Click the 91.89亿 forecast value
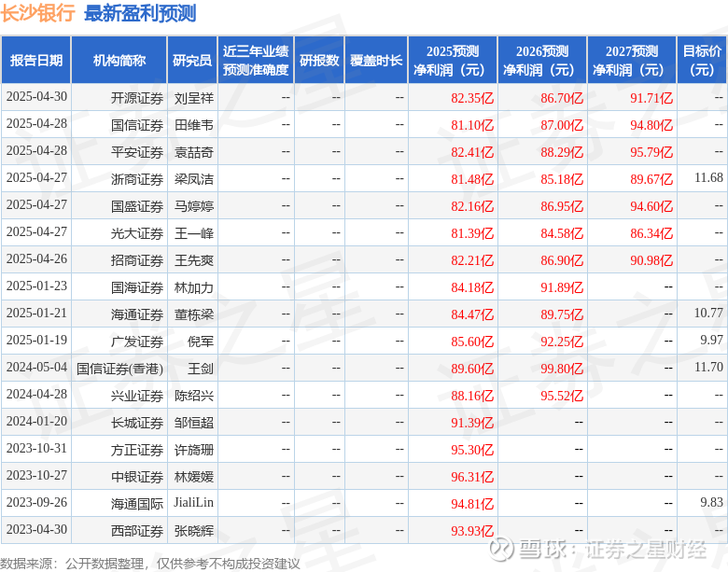Image resolution: width=728 pixels, height=572 pixels. 562,287
